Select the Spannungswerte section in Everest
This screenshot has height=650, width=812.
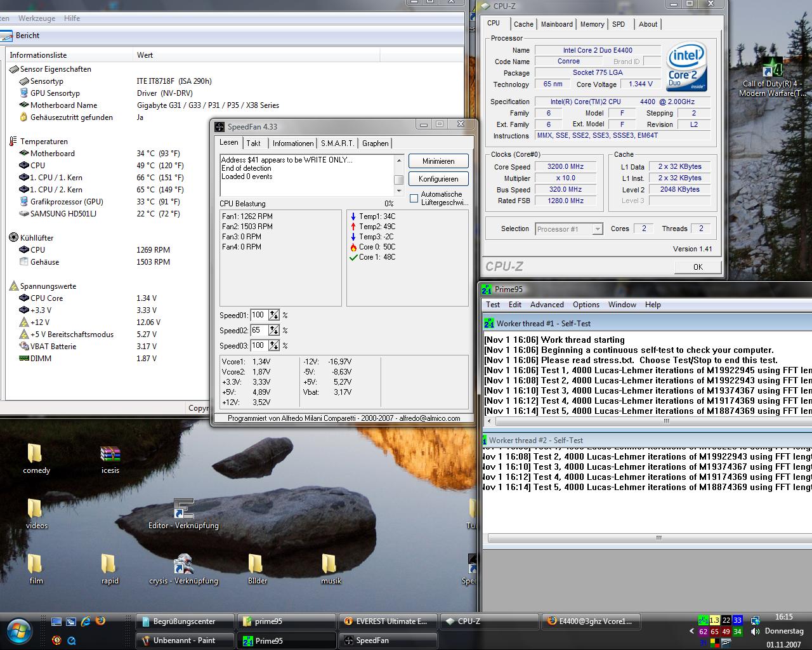click(41, 286)
